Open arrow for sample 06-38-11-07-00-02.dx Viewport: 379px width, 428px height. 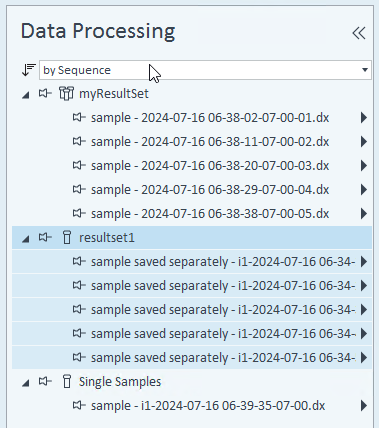point(364,142)
